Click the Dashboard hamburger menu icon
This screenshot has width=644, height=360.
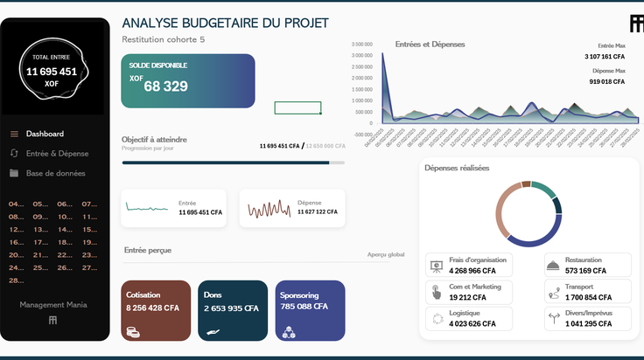tap(14, 134)
